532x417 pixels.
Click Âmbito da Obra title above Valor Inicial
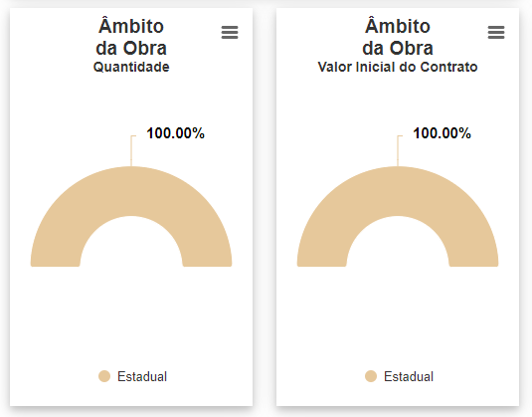398,37
